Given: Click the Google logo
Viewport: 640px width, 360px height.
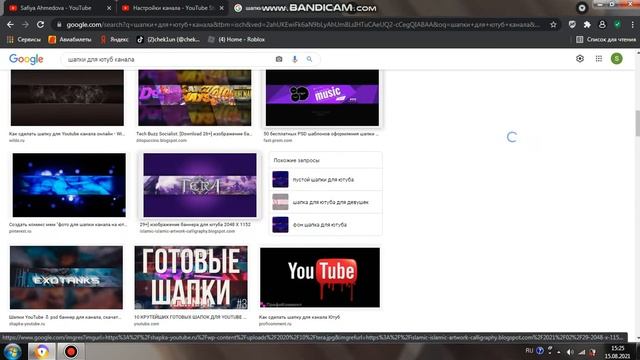Looking at the screenshot, I should (x=26, y=59).
